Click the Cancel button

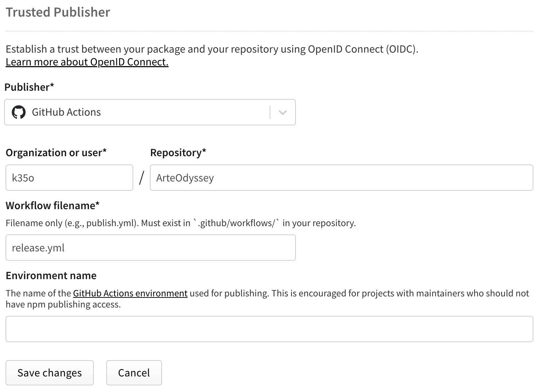[134, 373]
